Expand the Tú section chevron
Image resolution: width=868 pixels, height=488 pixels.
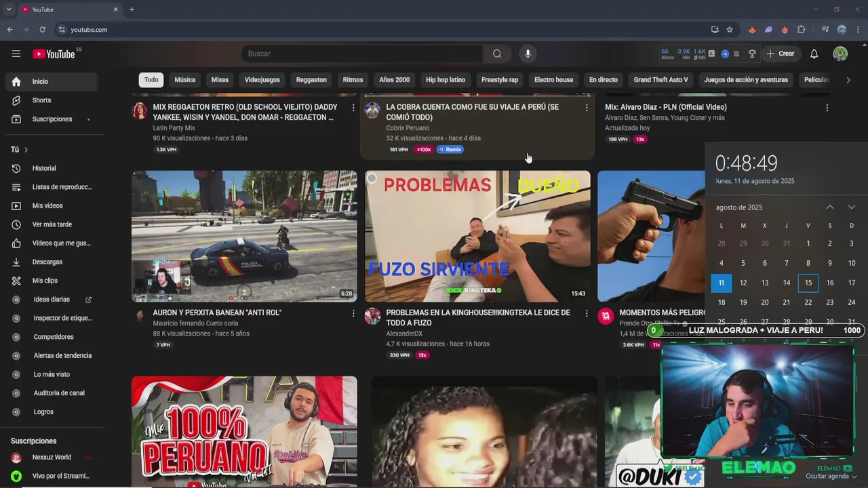[26, 150]
